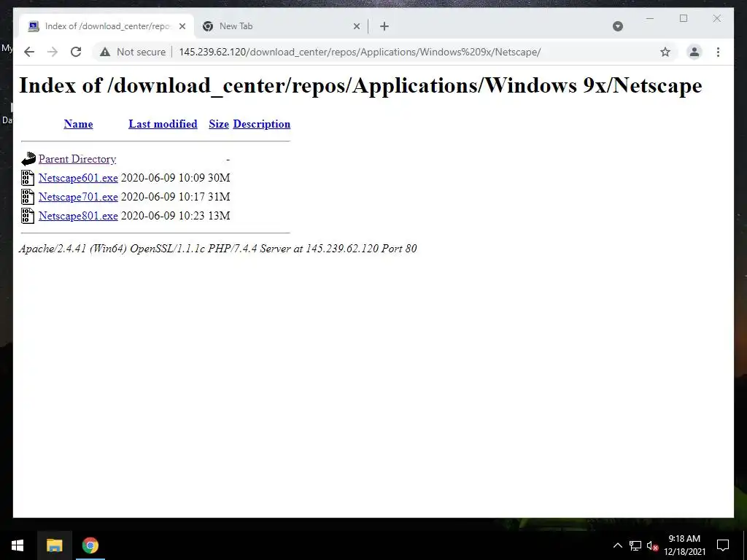Click the binary file icon beside Netscape801.exe

tap(28, 216)
